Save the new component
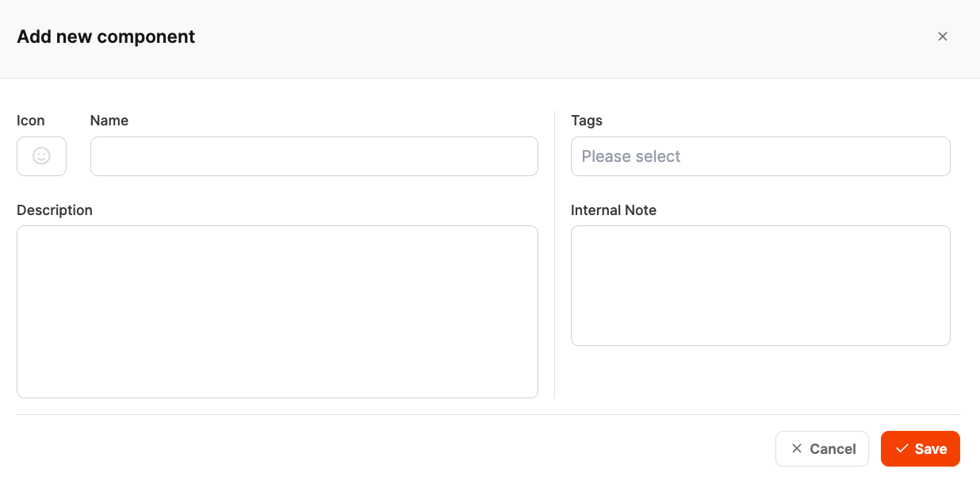Screen dimensions: 980x492 click(920, 448)
